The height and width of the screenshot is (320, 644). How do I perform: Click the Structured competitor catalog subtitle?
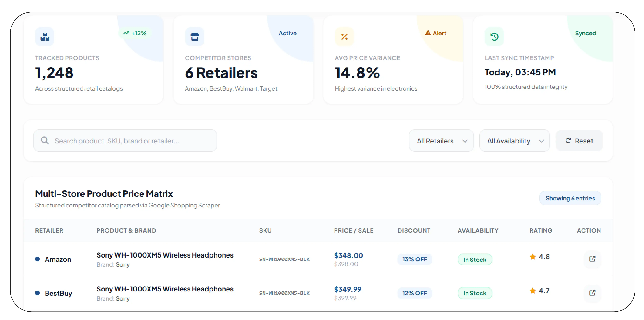128,205
